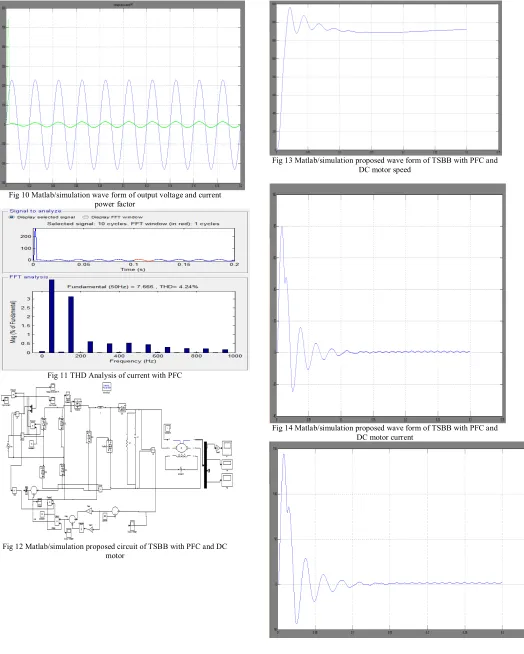Viewport: 524px width, 654px height.
Task: Click the Frequency (Hz) axis label
Action: [133, 361]
